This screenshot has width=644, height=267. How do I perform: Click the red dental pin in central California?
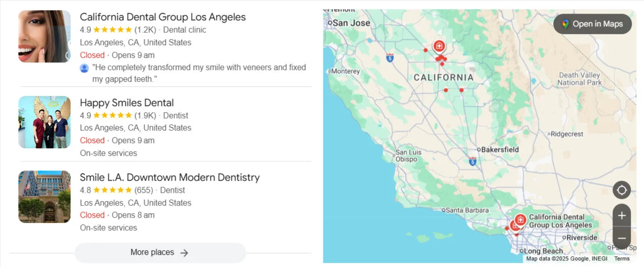(439, 47)
